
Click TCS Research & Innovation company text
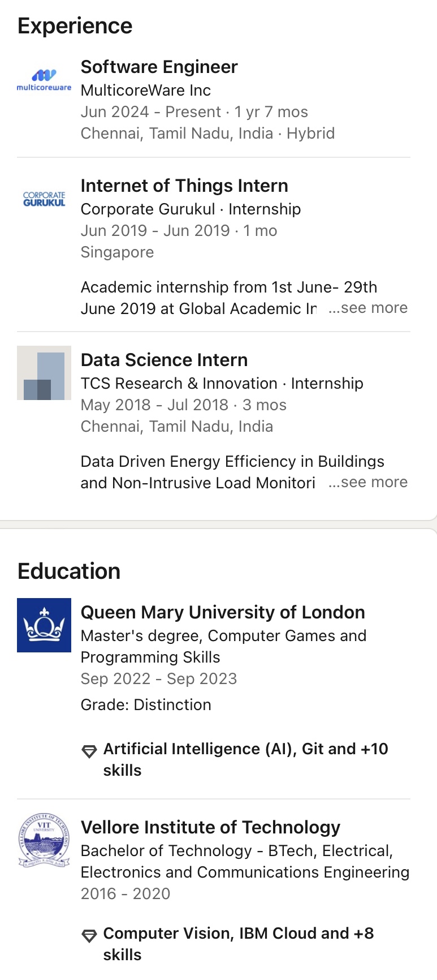click(179, 384)
